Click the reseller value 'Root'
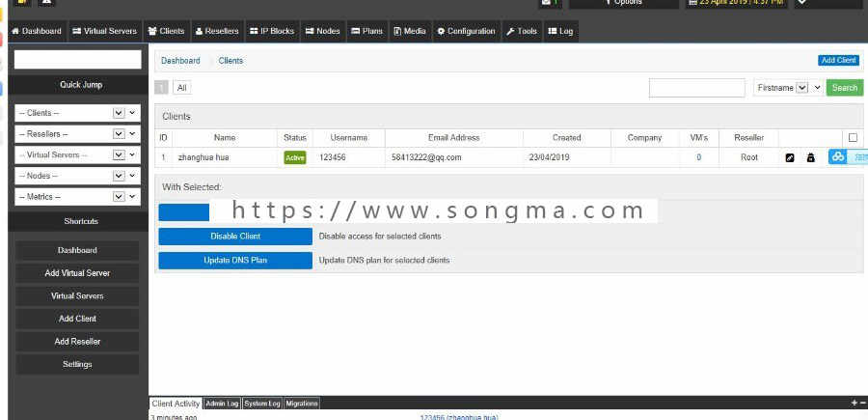Image resolution: width=868 pixels, height=420 pixels. click(749, 157)
